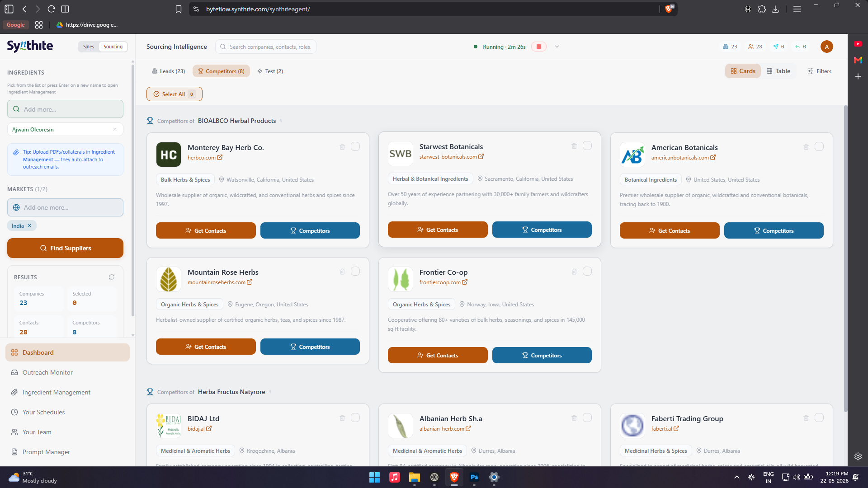The width and height of the screenshot is (868, 488).
Task: Switch to Sales mode toggle
Action: (x=89, y=47)
